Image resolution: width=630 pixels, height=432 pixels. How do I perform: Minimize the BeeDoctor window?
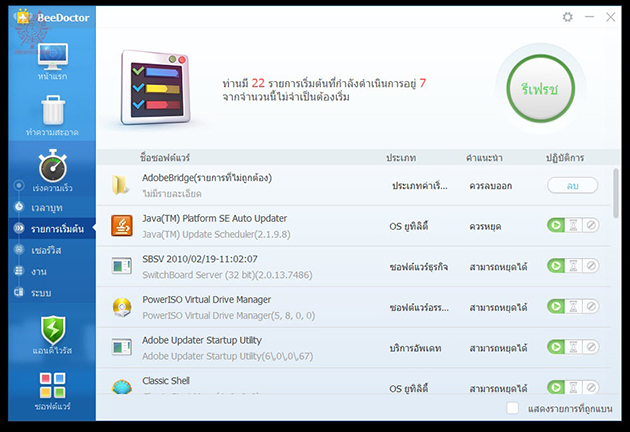coord(589,17)
